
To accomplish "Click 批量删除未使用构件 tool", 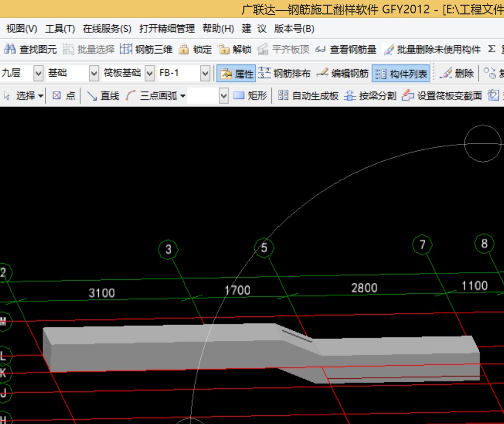I will 432,49.
